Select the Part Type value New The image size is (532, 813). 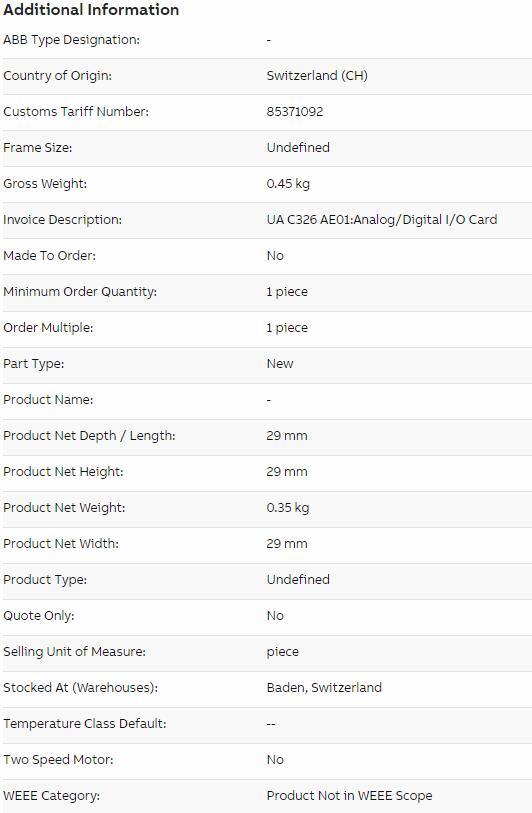point(279,363)
